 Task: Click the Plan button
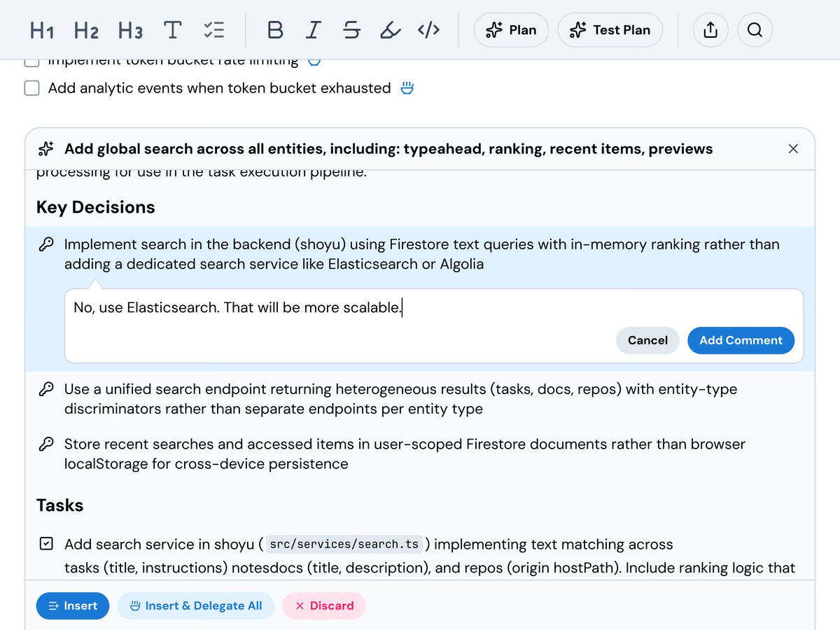click(x=511, y=30)
